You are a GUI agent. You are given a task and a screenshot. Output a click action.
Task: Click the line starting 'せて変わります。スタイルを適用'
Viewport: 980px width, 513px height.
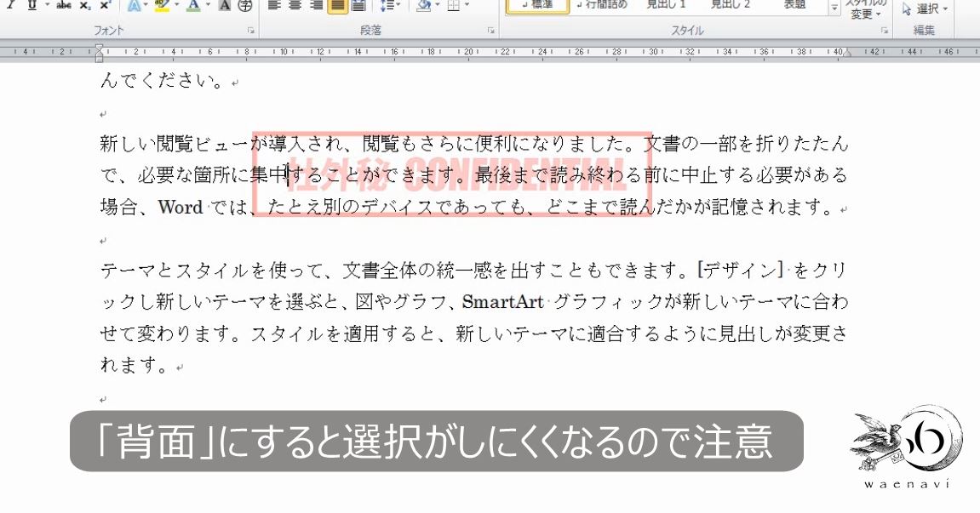click(x=473, y=333)
